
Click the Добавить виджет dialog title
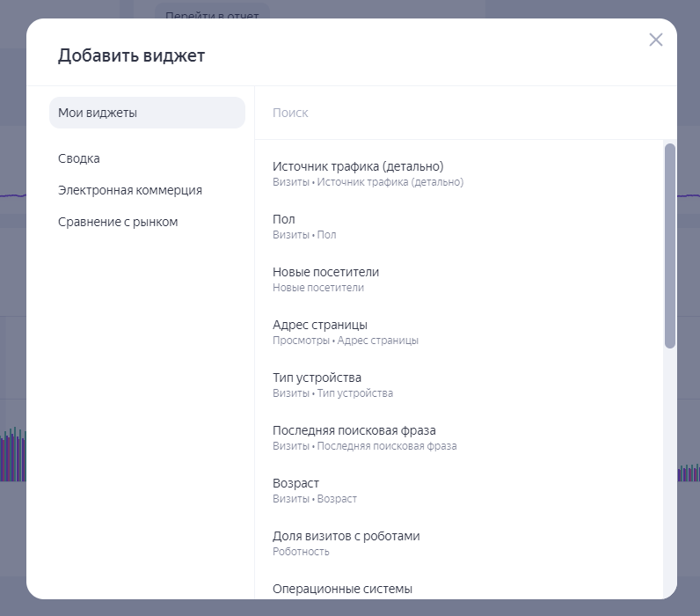tap(131, 56)
